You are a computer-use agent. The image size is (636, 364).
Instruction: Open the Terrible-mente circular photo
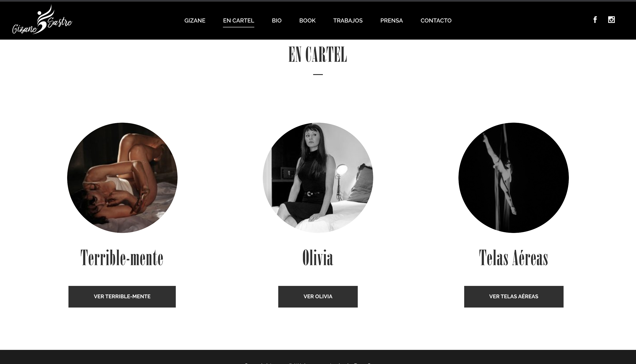(x=122, y=178)
